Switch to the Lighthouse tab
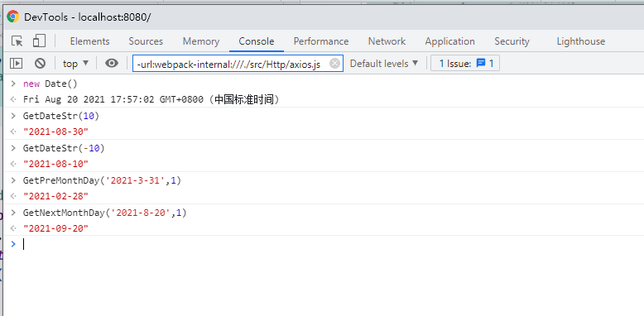Image resolution: width=644 pixels, height=316 pixels. (x=581, y=41)
